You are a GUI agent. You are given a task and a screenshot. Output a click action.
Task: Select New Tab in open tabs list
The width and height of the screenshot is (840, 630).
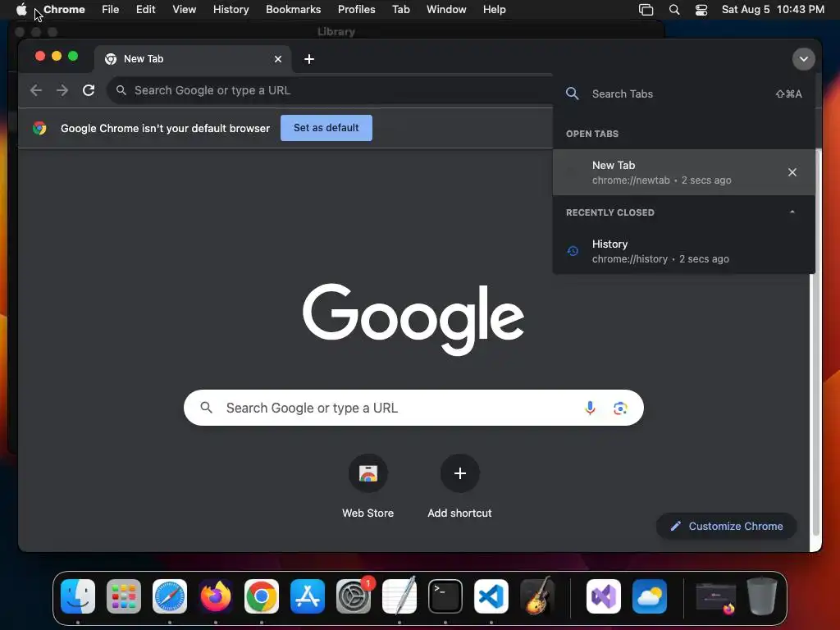click(683, 172)
